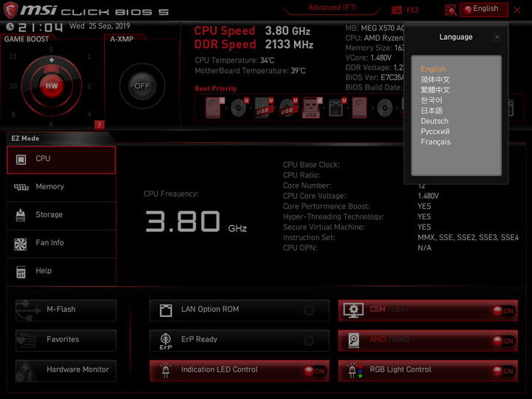Select the USB key boot device icon
The image size is (532, 399).
click(x=311, y=108)
